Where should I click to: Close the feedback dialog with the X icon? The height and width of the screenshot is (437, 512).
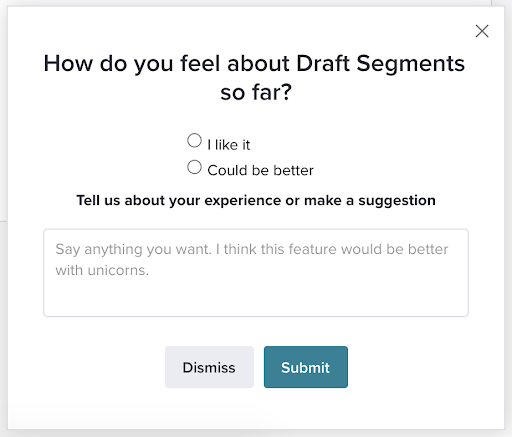point(482,31)
